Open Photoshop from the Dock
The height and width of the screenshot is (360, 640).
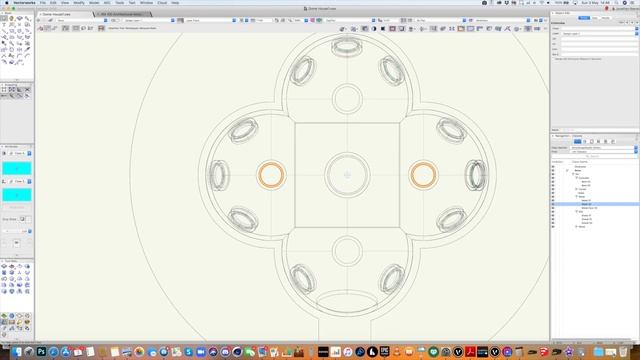point(41,351)
